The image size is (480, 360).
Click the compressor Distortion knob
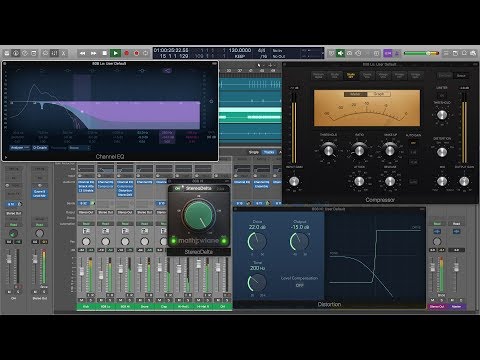(x=442, y=152)
